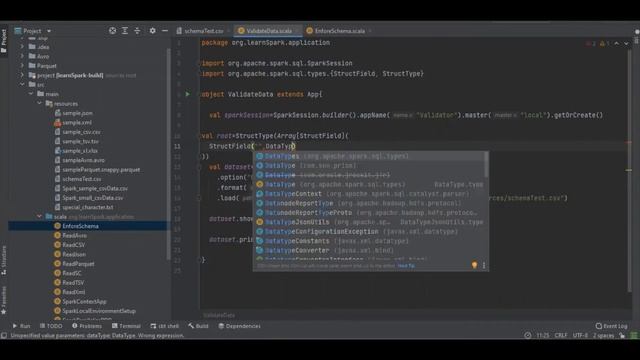Click ValidateData breadcrumb below editor
The height and width of the screenshot is (360, 640).
click(219, 315)
